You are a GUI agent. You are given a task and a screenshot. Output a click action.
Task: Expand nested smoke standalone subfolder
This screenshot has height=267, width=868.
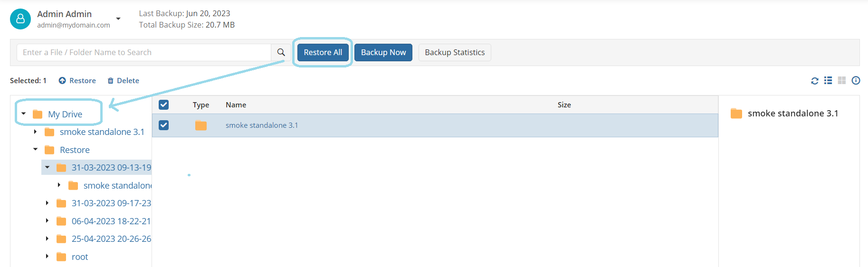59,185
